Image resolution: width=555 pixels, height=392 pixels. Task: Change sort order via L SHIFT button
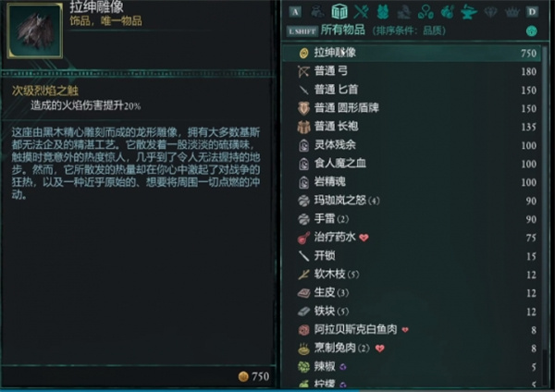click(302, 31)
